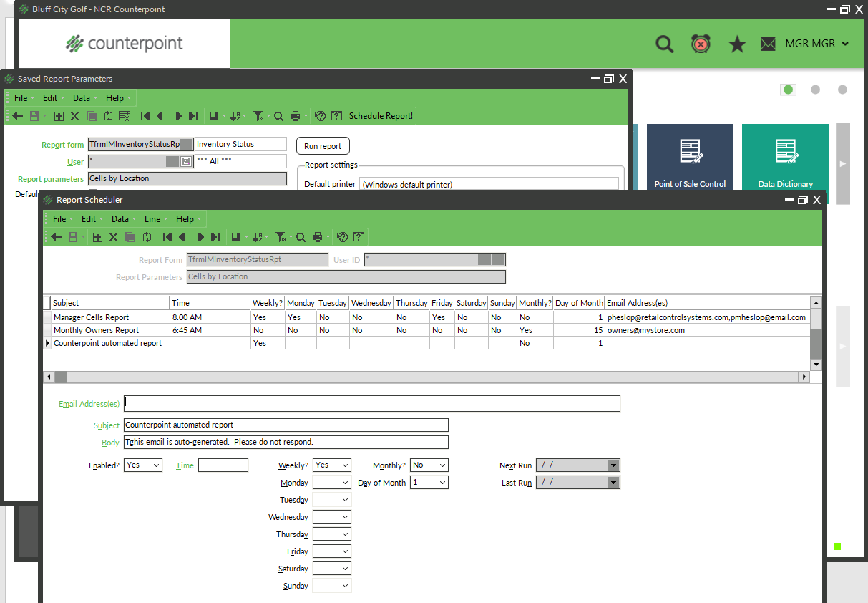
Task: Open messages via the envelope icon
Action: (x=768, y=44)
